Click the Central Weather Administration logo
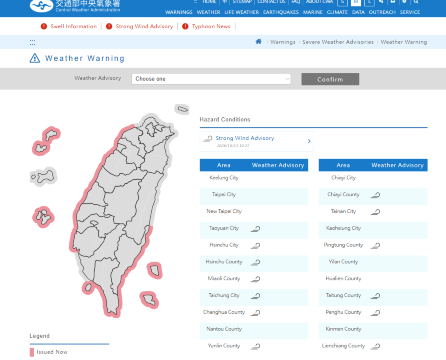Image resolution: width=446 pixels, height=360 pixels. pos(75,5)
